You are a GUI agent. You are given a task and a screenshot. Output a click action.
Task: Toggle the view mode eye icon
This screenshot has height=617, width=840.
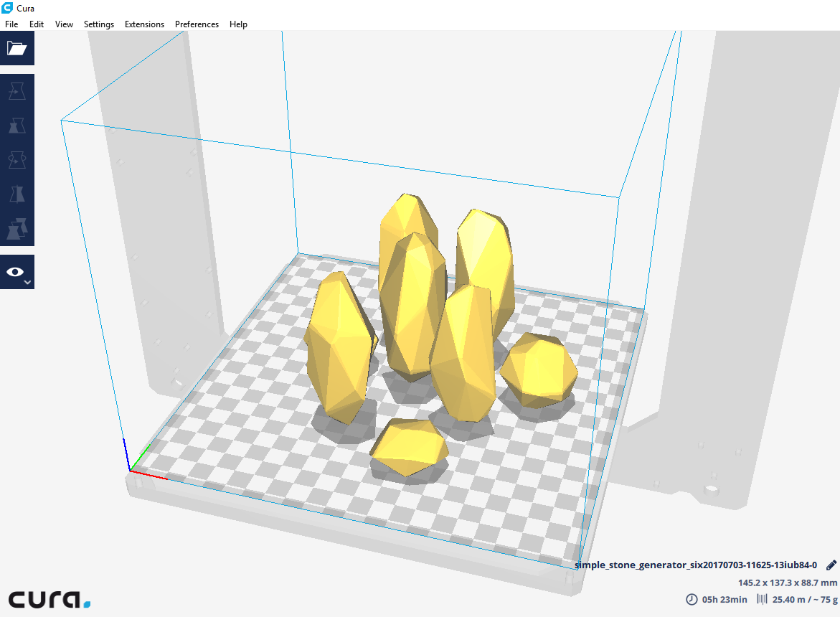16,271
